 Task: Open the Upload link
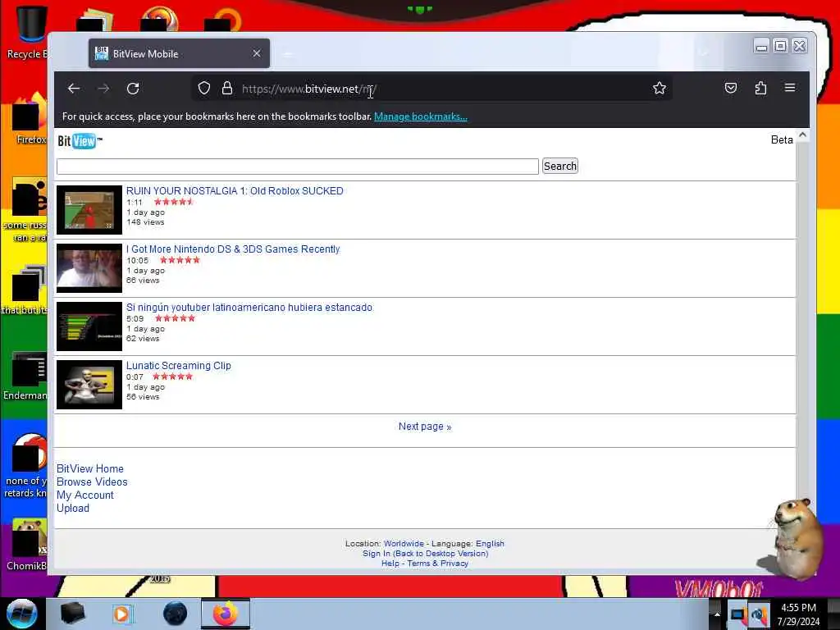pyautogui.click(x=73, y=508)
